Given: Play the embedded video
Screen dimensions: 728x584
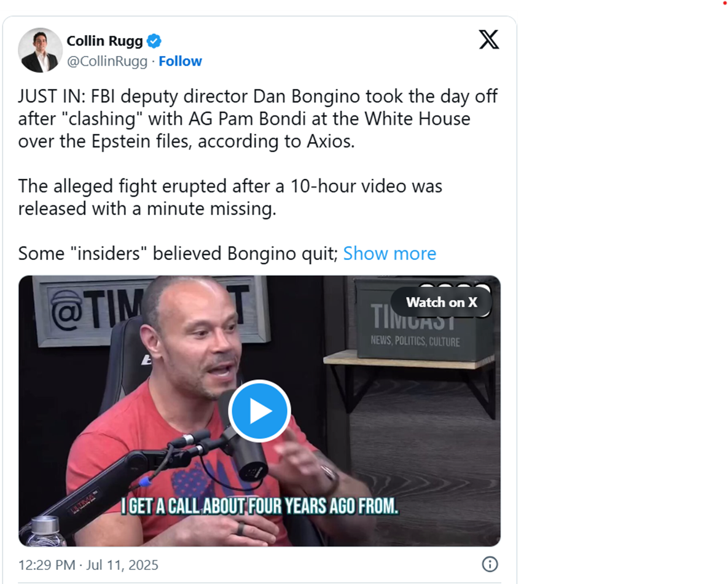Looking at the screenshot, I should click(259, 411).
